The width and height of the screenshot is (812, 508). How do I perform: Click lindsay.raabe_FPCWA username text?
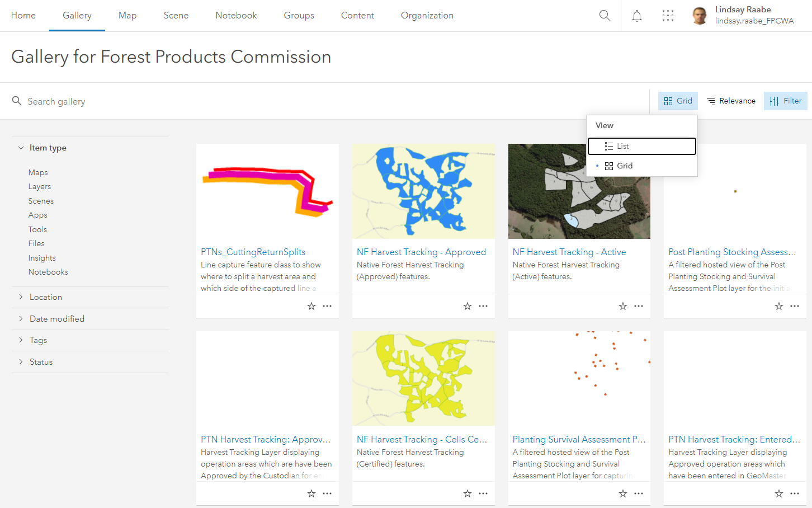[754, 21]
